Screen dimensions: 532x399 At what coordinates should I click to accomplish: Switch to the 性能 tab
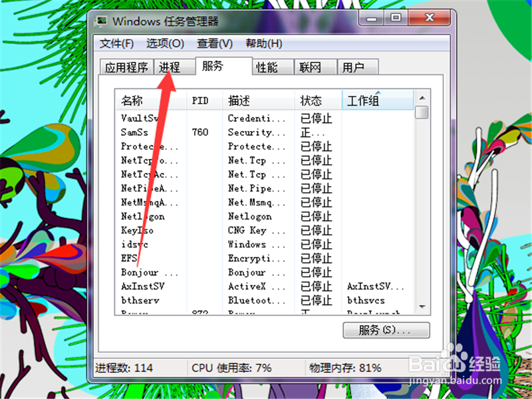[x=273, y=67]
